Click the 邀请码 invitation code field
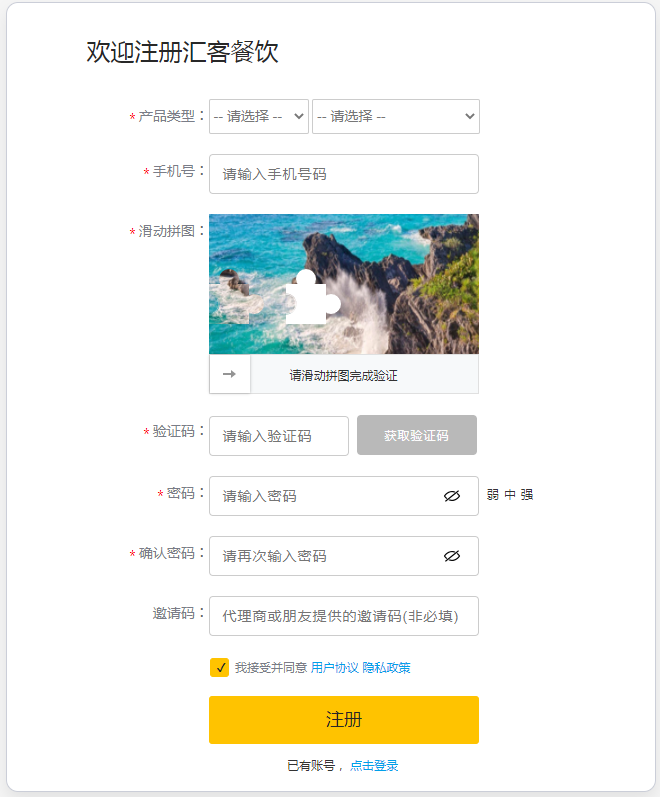This screenshot has height=797, width=660. coord(344,616)
